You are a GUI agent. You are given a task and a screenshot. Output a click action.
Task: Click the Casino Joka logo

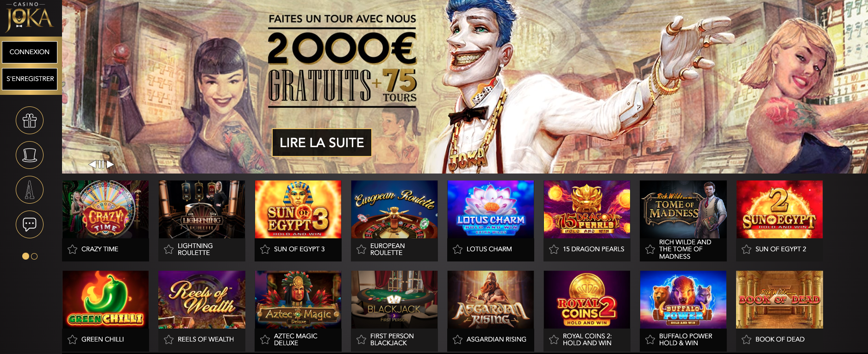click(x=30, y=17)
